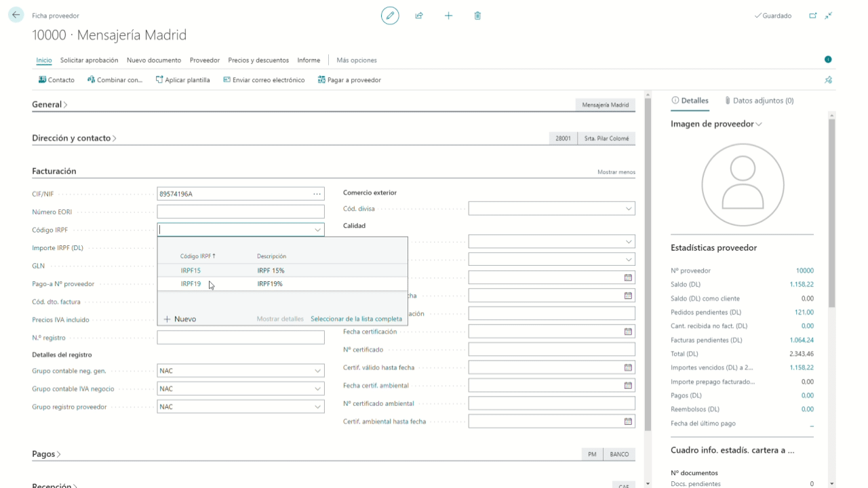Viewport: 868px width, 488px height.
Task: Open the Solicitar aprobación menu
Action: [x=89, y=60]
